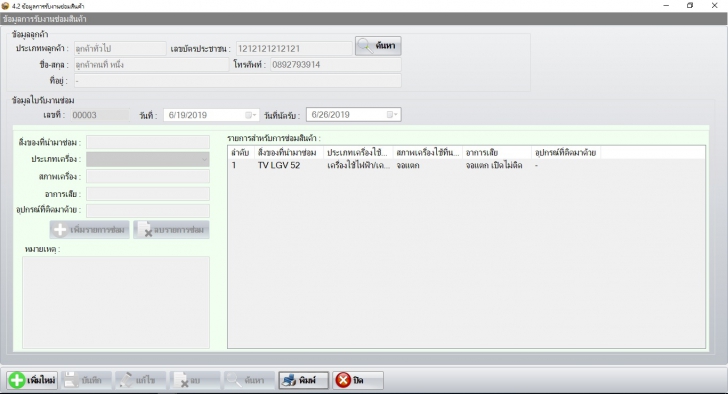Restore down the window
The image size is (728, 394).
(690, 6)
